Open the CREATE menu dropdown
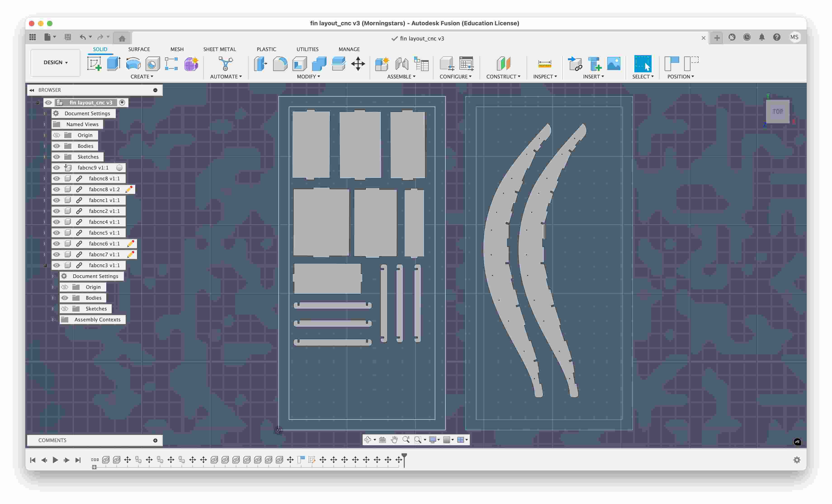 (x=142, y=77)
